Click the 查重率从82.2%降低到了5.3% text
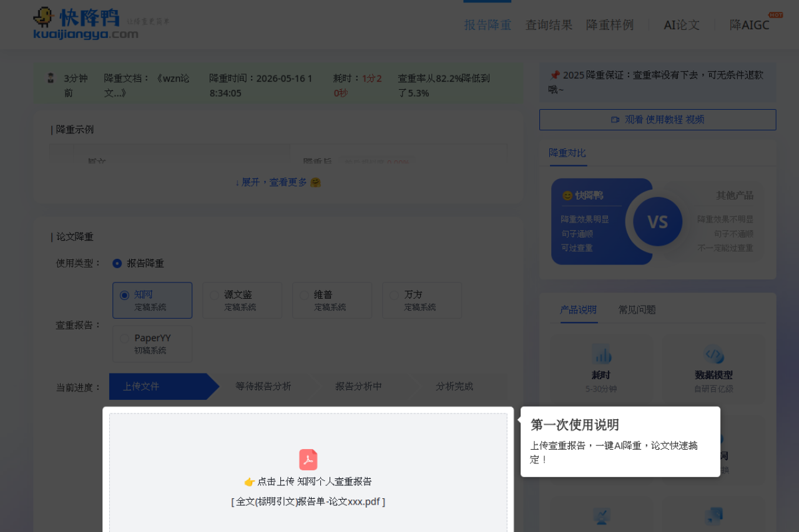The width and height of the screenshot is (799, 532). [444, 85]
